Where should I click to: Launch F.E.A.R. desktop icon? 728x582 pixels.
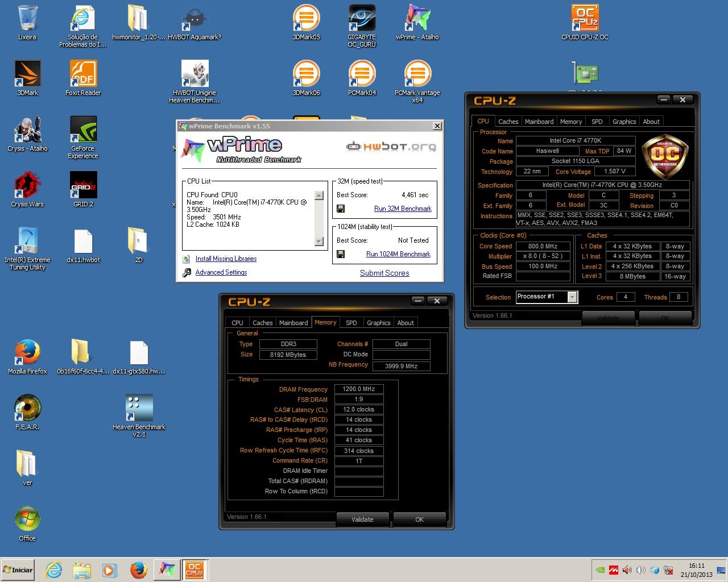pyautogui.click(x=27, y=413)
